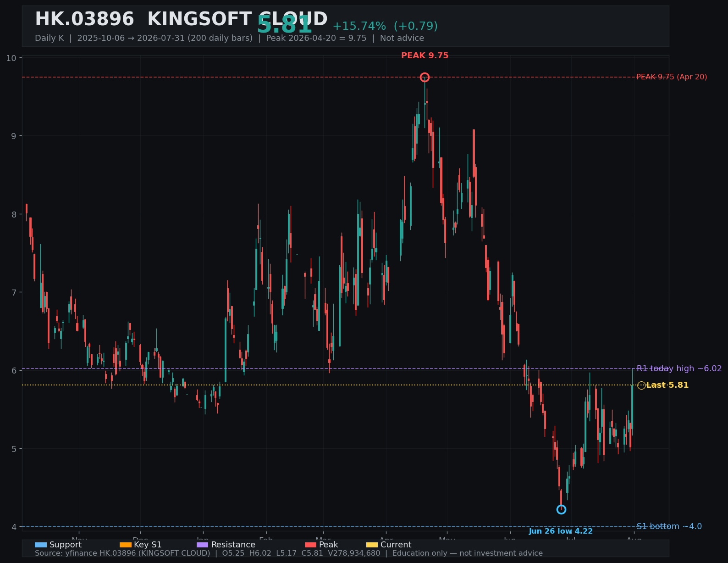Click the 'Last 5.81' price label
Screen dimensions: 728x563
click(x=667, y=385)
